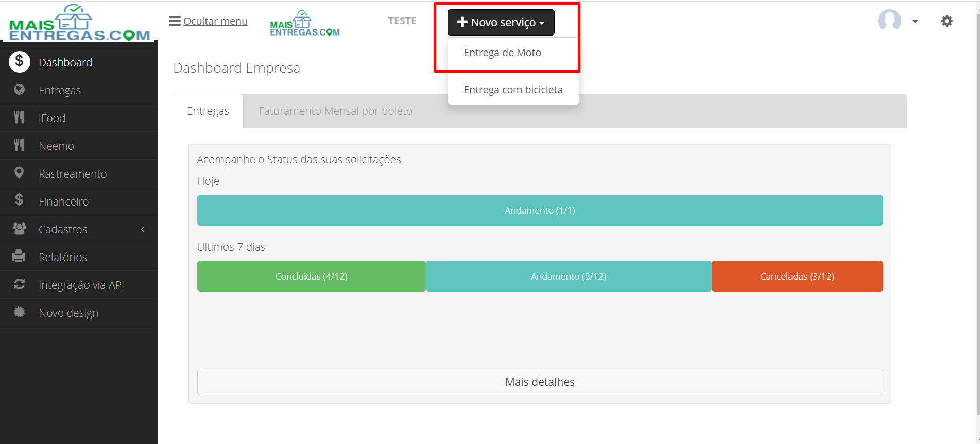The width and height of the screenshot is (980, 444).
Task: Open Financeiro in the sidebar
Action: (x=63, y=201)
